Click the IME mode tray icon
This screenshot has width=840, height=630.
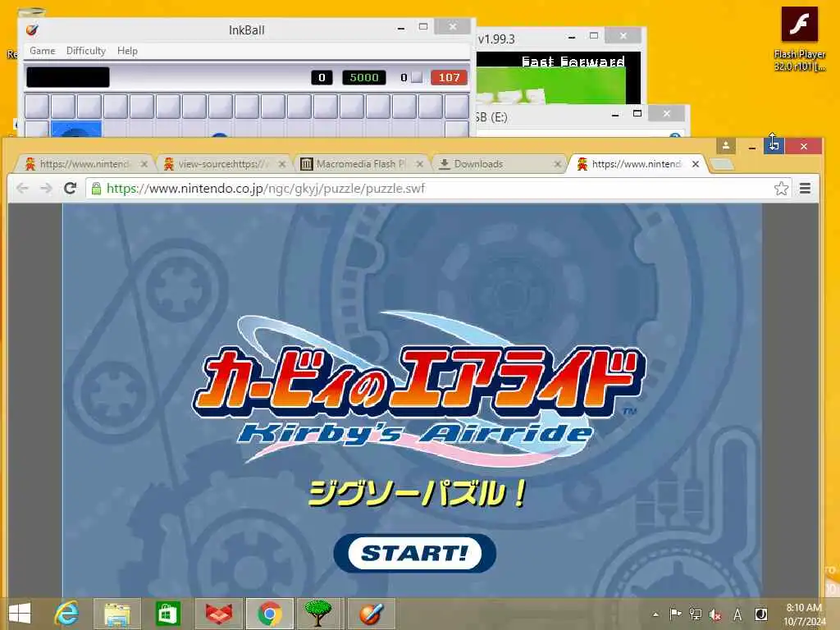pyautogui.click(x=760, y=614)
